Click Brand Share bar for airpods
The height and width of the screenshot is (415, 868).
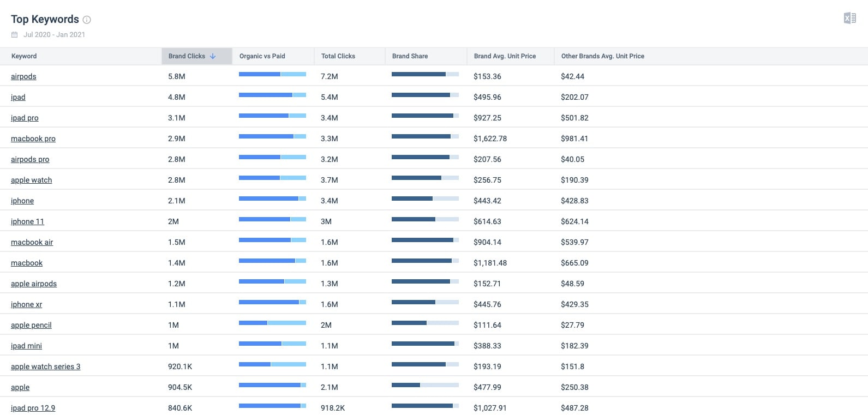click(425, 74)
